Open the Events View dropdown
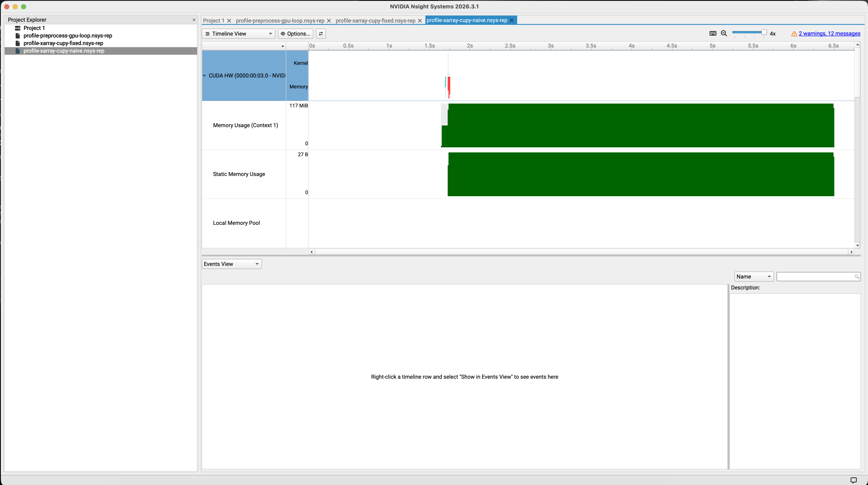 coord(231,264)
